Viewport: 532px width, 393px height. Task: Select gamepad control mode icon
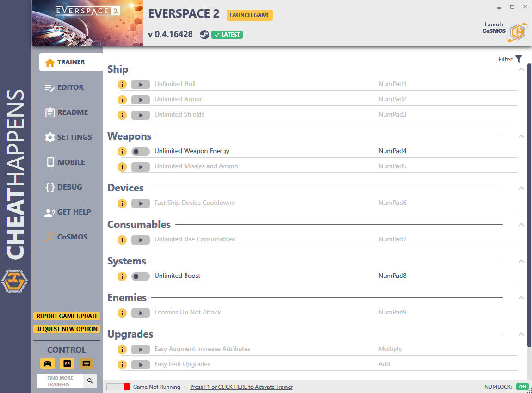click(48, 363)
